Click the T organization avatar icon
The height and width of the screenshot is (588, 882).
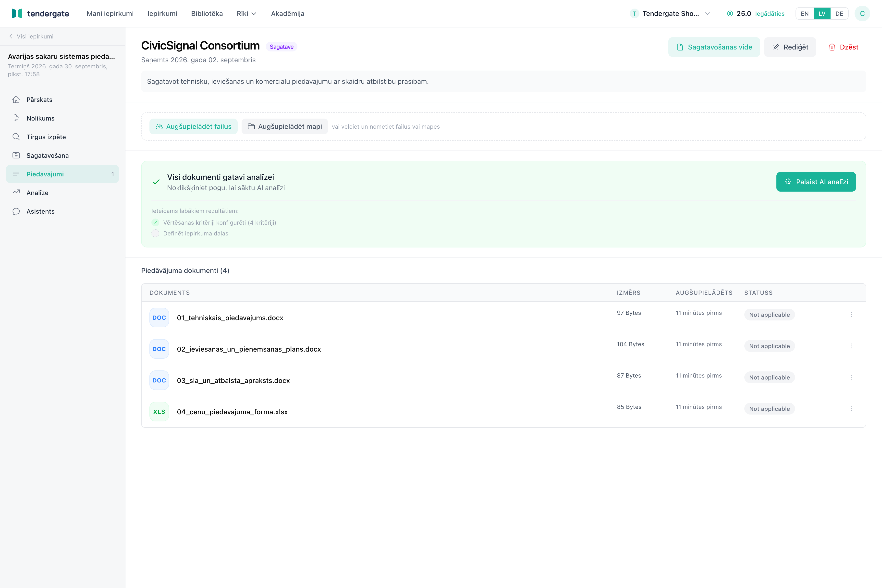[x=634, y=13]
